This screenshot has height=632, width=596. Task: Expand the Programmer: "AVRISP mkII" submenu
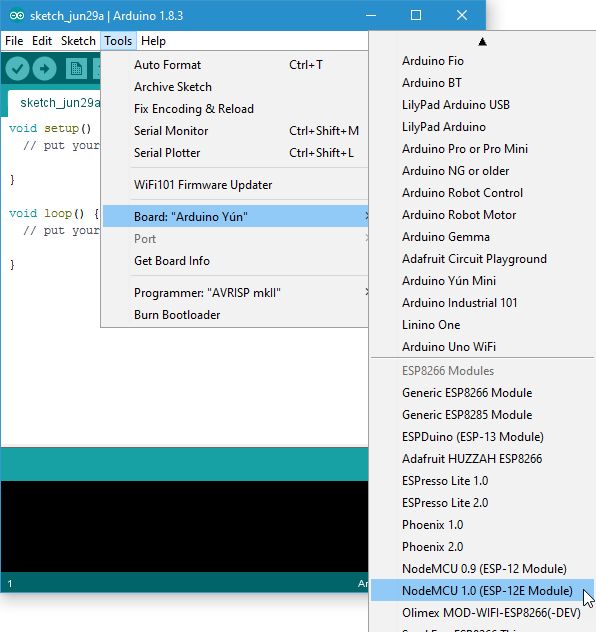pos(236,293)
